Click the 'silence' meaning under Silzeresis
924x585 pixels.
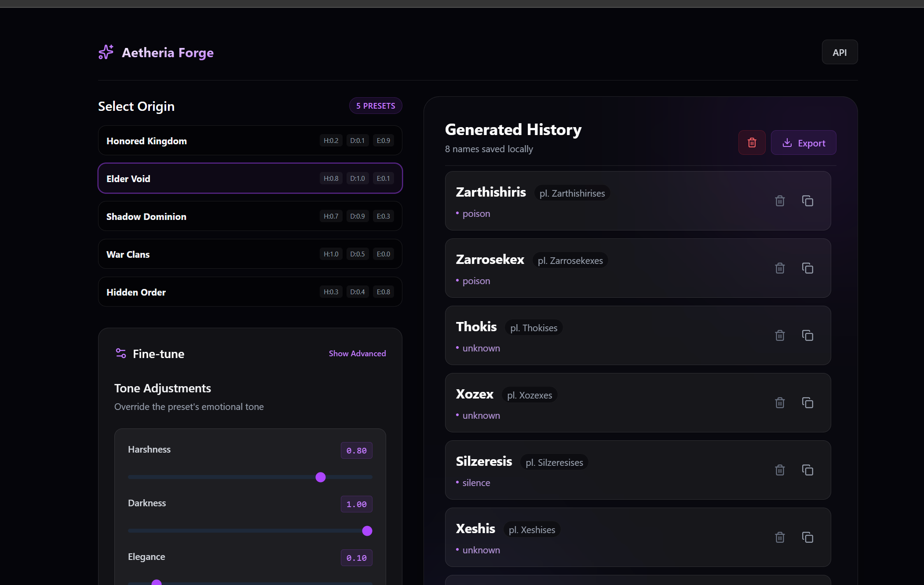click(476, 483)
